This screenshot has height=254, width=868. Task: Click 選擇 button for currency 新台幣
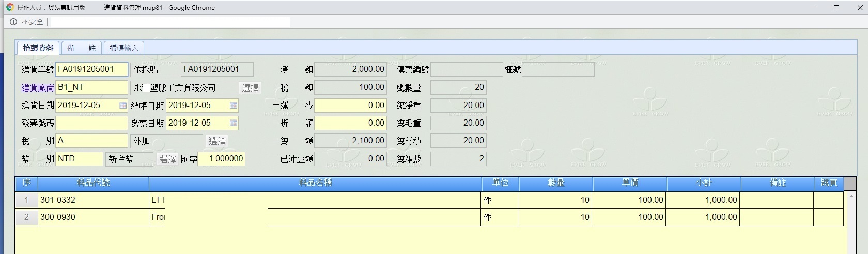(167, 159)
